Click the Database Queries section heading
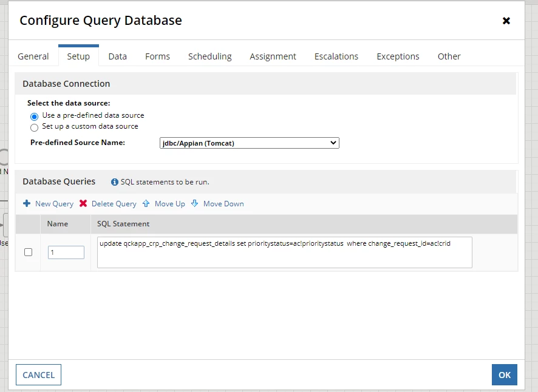Image resolution: width=538 pixels, height=392 pixels. click(x=59, y=181)
